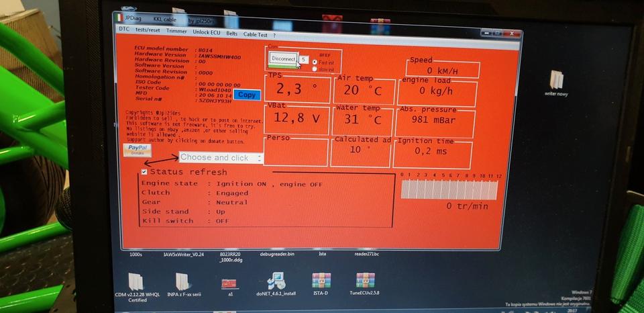The width and height of the screenshot is (644, 313).
Task: Click the PayPal Donate button
Action: click(137, 150)
